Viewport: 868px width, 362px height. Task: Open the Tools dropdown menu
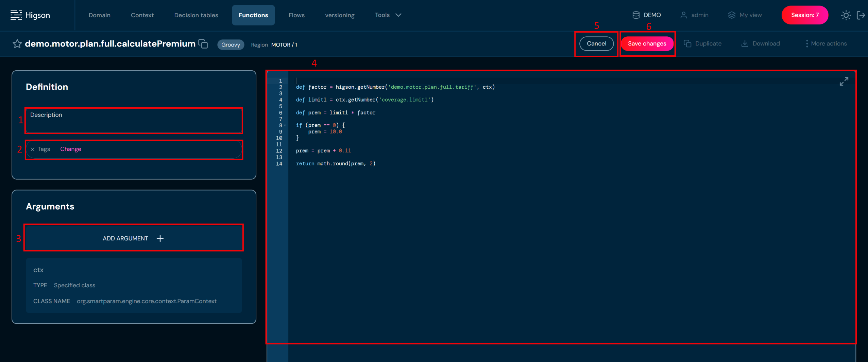pyautogui.click(x=388, y=15)
